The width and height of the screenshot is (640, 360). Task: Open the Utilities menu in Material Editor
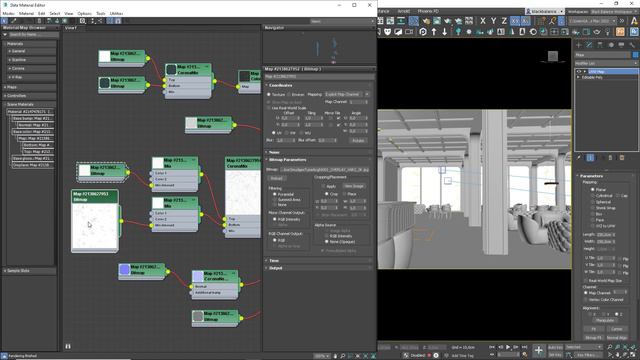point(116,13)
